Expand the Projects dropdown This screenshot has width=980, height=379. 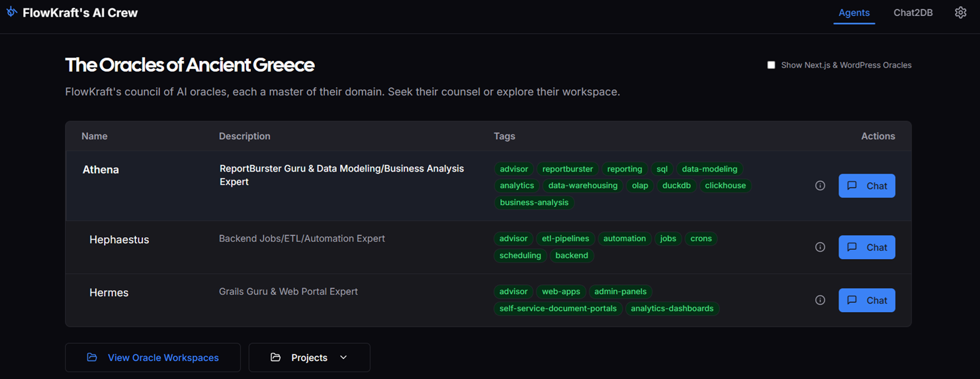[x=309, y=358]
